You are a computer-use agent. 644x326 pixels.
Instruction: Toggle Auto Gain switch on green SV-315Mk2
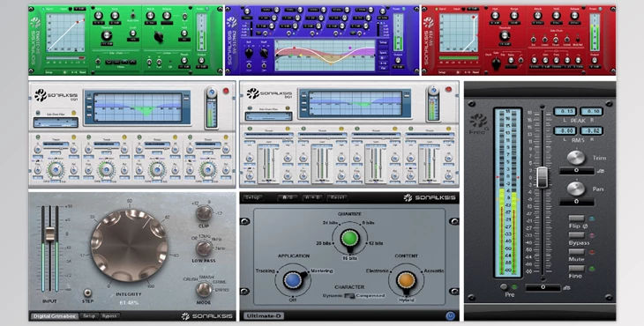[x=133, y=15]
